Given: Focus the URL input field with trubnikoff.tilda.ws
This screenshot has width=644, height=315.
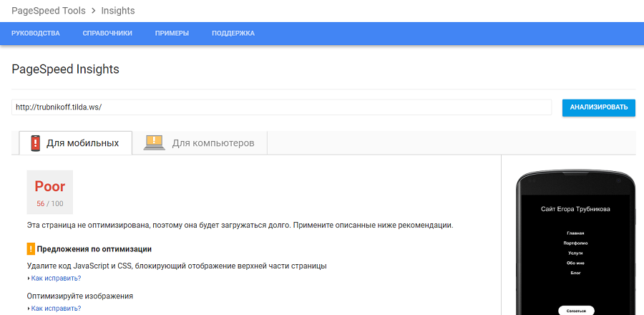Looking at the screenshot, I should (x=281, y=107).
